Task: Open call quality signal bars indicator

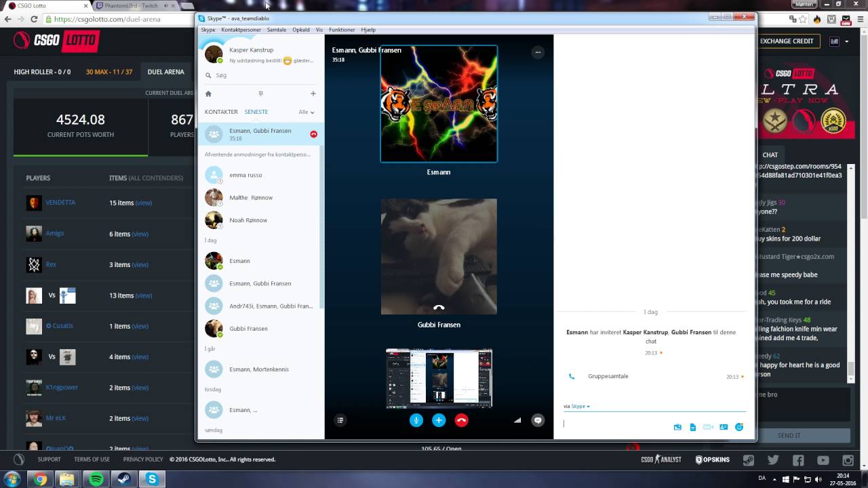Action: tap(517, 420)
